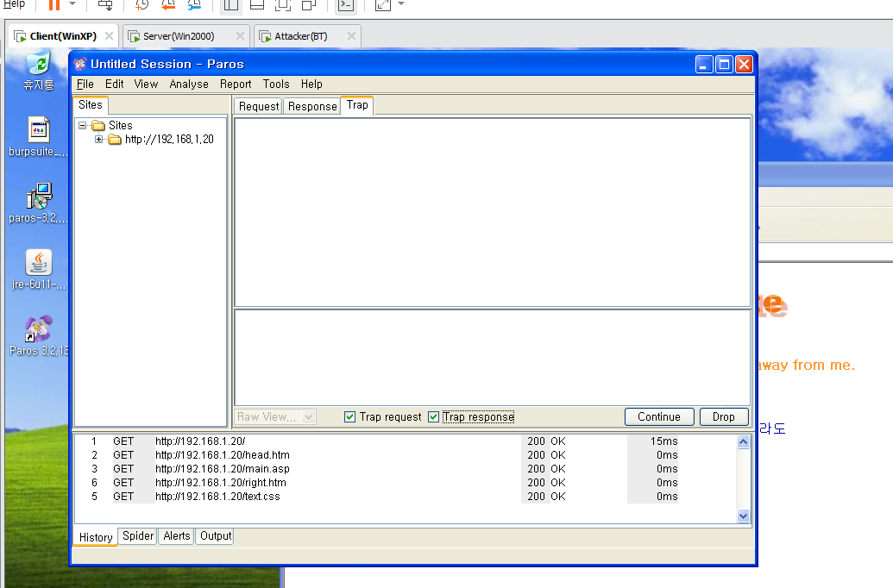893x588 pixels.
Task: Open the Paros Help menu
Action: [311, 84]
